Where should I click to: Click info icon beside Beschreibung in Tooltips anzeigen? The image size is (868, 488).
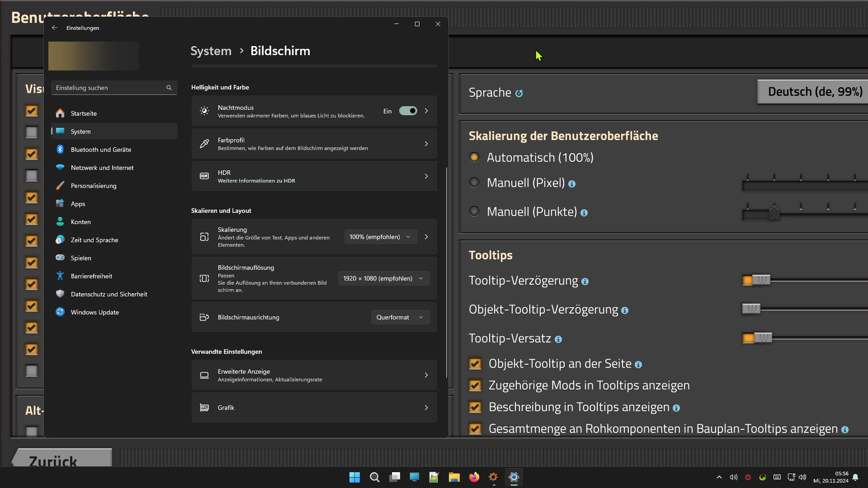(x=676, y=408)
